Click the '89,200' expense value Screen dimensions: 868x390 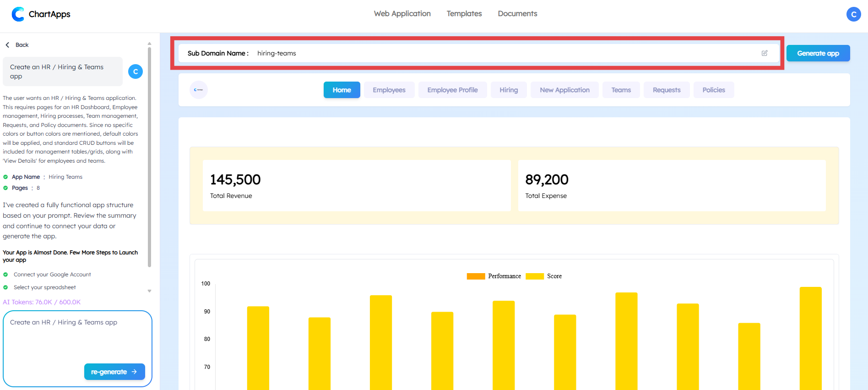(x=547, y=180)
